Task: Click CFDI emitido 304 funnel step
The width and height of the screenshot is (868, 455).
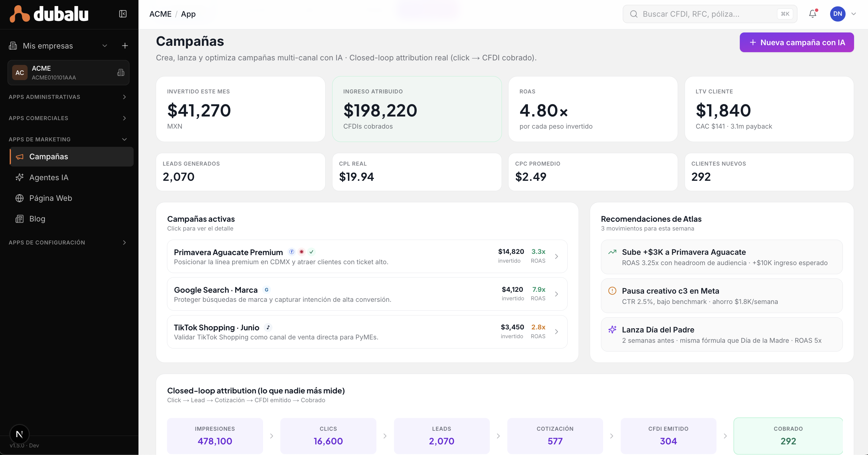Action: 668,436
